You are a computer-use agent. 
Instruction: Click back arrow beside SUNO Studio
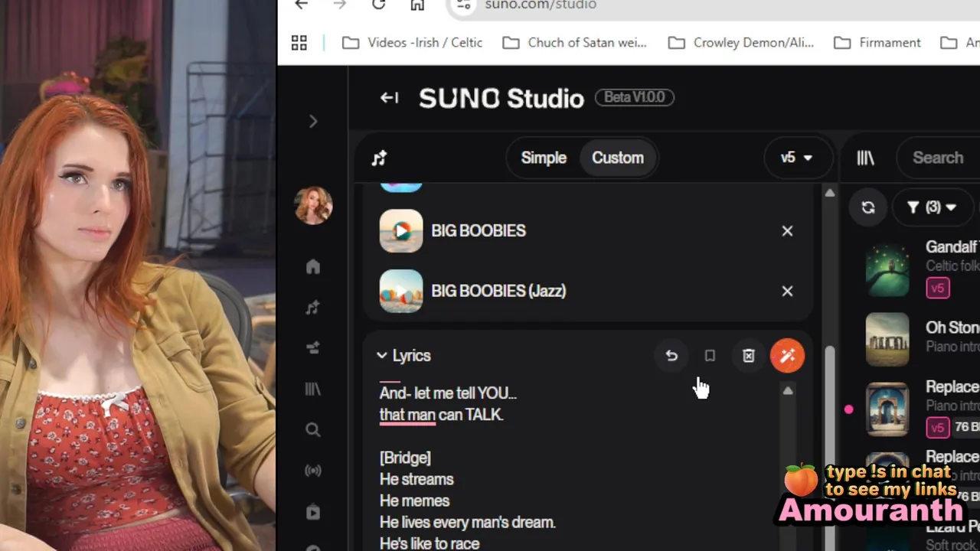pos(389,98)
